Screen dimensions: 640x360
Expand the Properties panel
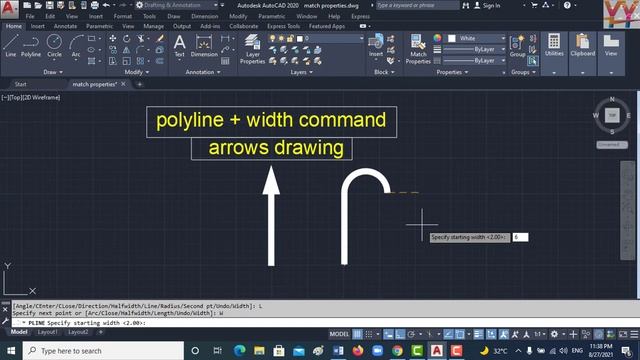click(x=452, y=72)
